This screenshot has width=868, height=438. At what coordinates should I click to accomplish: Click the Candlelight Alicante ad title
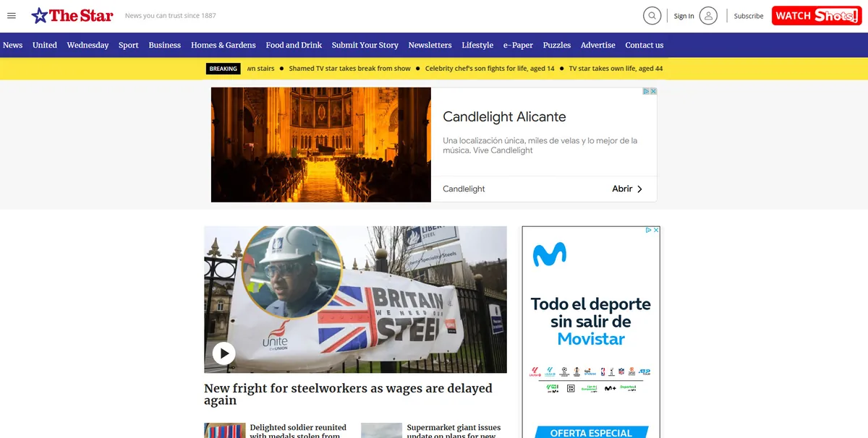[x=504, y=116]
